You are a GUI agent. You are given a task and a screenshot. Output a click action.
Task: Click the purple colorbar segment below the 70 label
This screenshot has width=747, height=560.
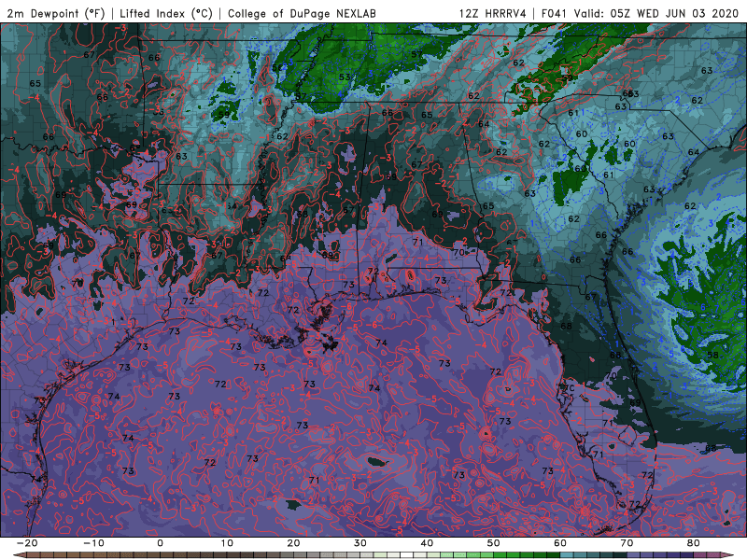634,555
